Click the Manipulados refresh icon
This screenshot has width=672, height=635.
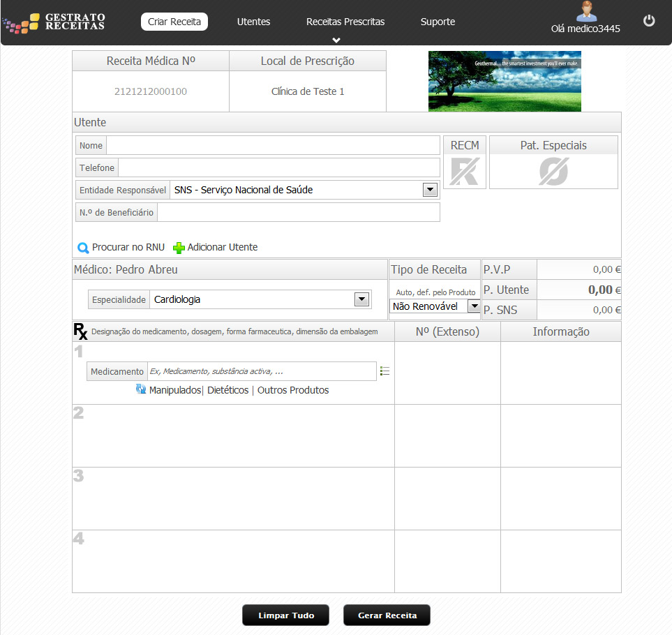[x=141, y=390]
